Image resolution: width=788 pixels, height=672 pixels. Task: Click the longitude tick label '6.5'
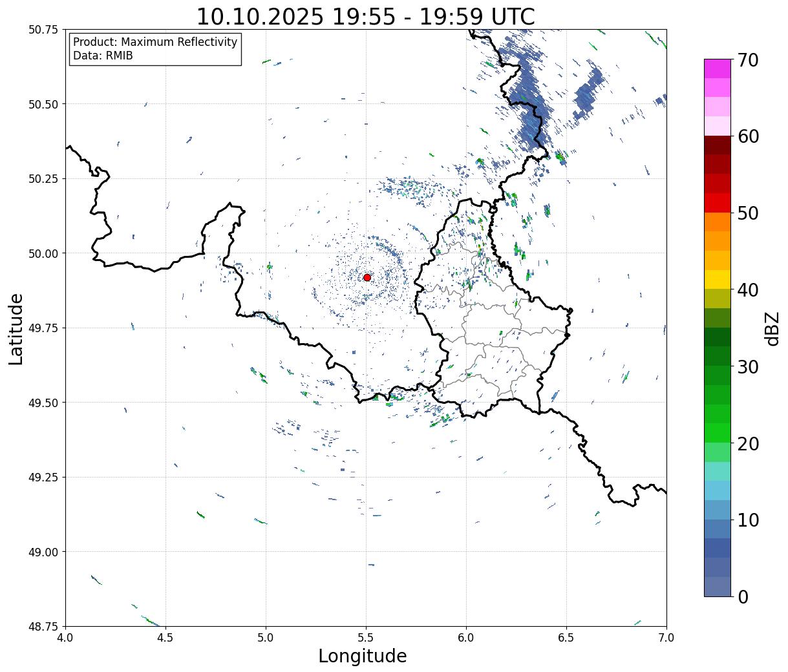click(566, 638)
